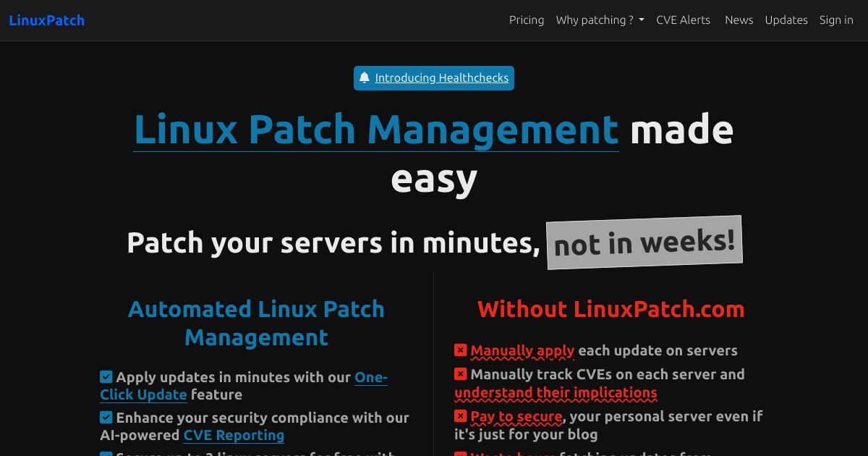
Task: Click the 'Patch your servers in minutes,' text
Action: [x=333, y=242]
